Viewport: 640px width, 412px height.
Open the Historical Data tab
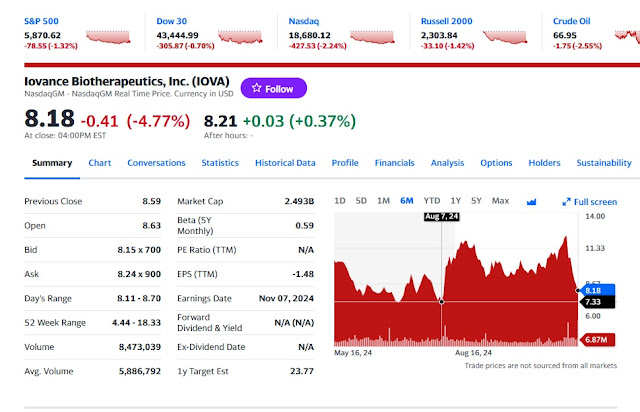tap(285, 163)
